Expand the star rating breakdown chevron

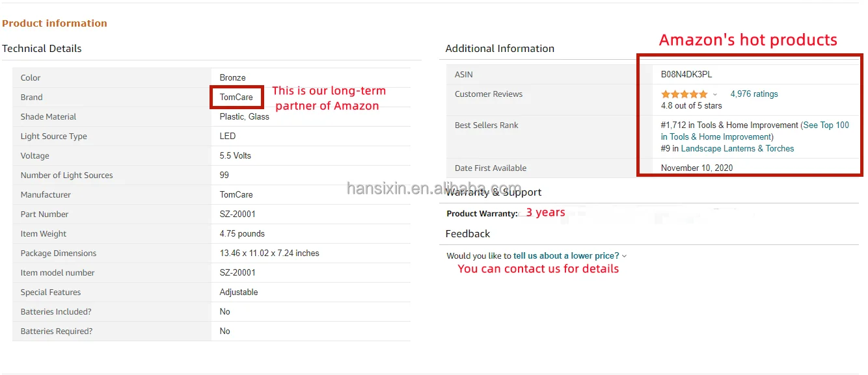point(715,95)
